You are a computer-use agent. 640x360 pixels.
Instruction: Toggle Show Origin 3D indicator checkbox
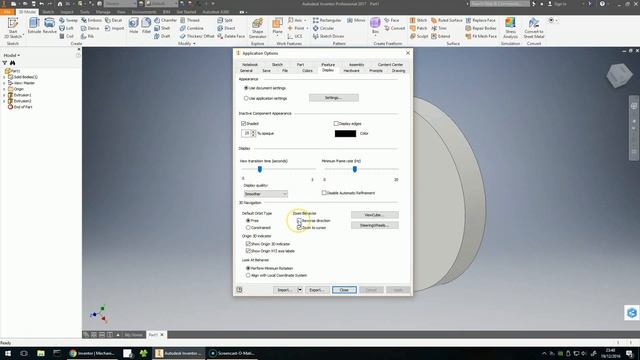[248, 244]
